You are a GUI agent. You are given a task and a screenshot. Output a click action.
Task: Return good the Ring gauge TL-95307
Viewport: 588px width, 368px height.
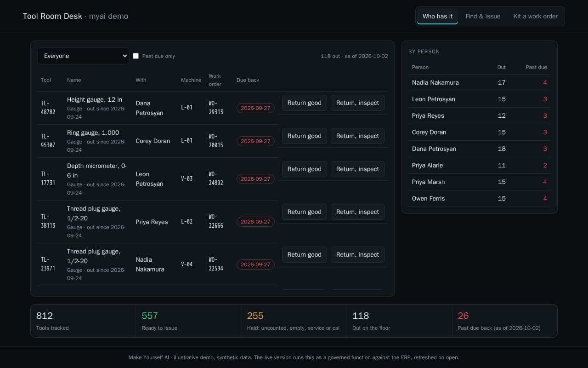tap(305, 136)
